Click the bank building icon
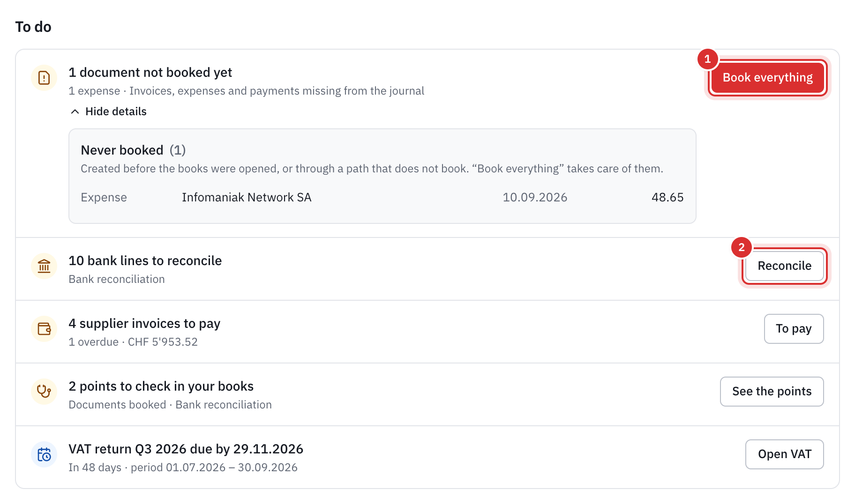 (44, 266)
